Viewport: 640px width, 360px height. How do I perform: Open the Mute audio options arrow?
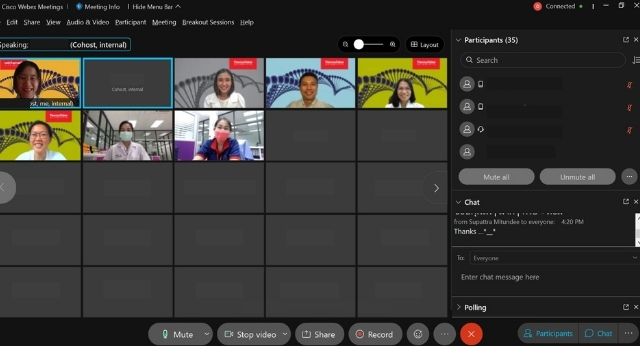click(207, 334)
